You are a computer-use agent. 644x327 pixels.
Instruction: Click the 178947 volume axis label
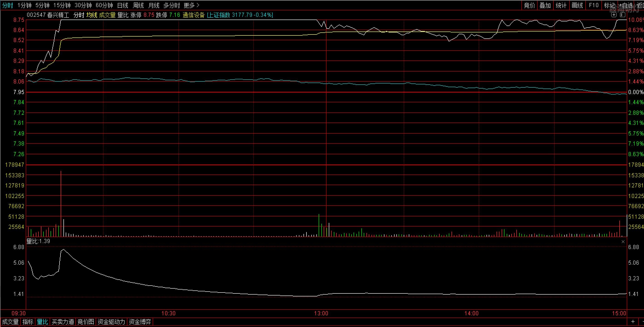click(x=14, y=165)
